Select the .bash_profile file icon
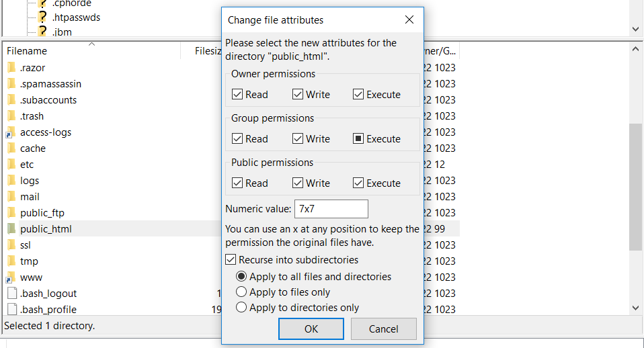The image size is (644, 348). tap(11, 310)
